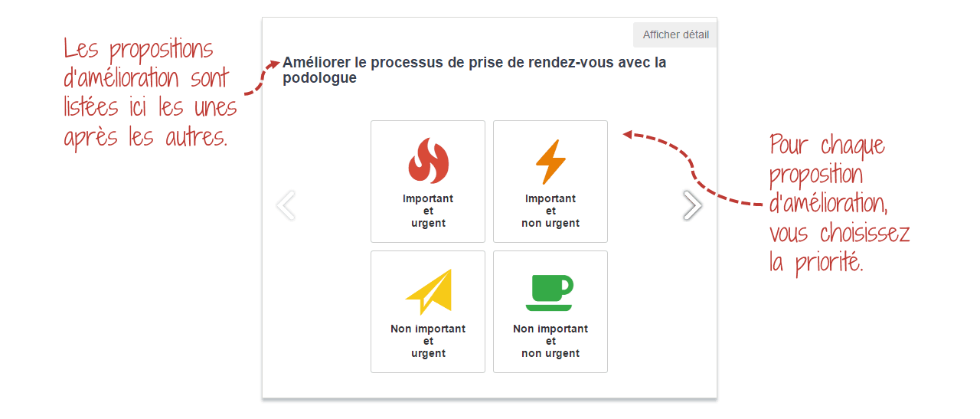Go to next proposal with right chevron
Viewport: 980px width, 419px height.
click(692, 205)
